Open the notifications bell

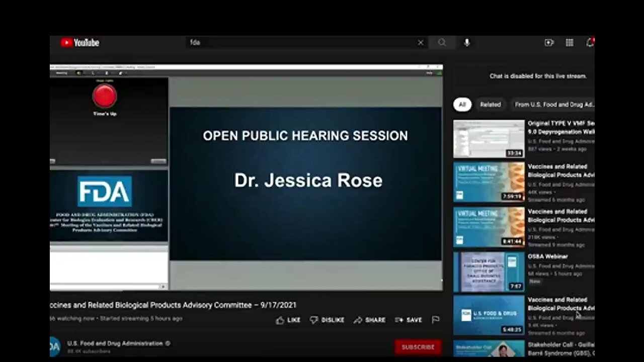pos(590,43)
